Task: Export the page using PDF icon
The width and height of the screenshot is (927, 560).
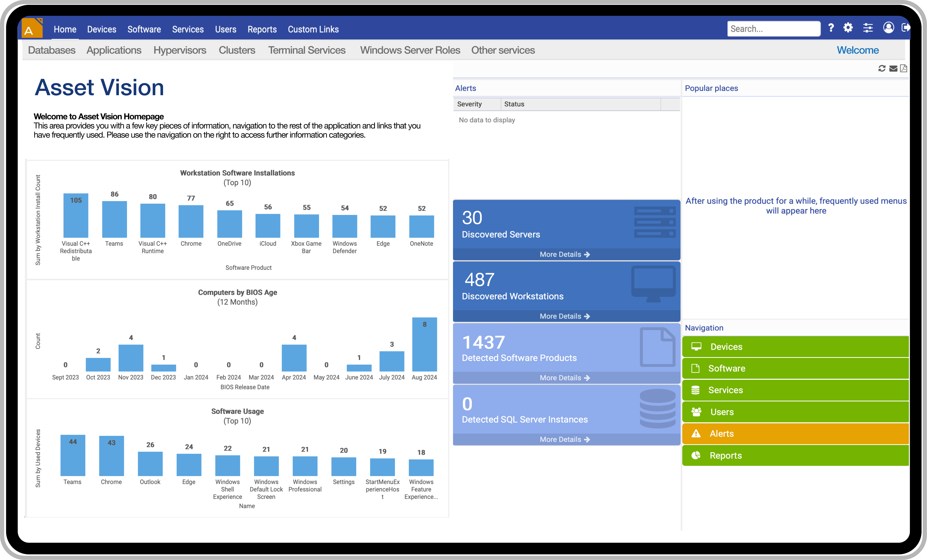Action: coord(904,68)
